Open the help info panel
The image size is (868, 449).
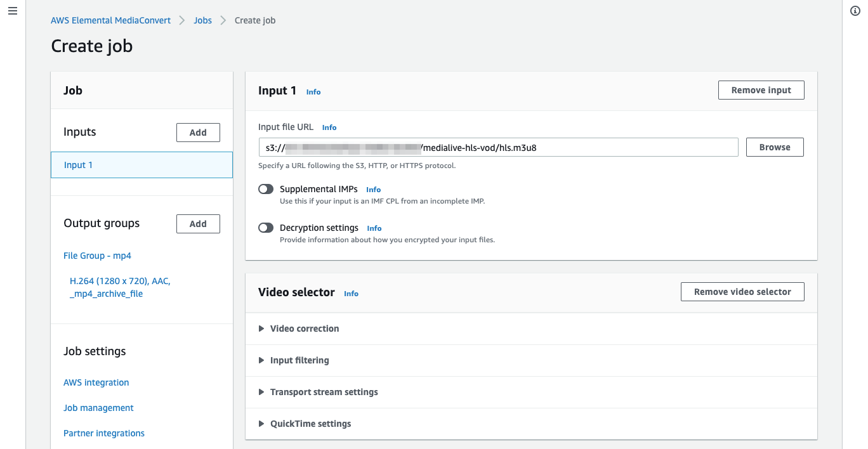point(855,11)
